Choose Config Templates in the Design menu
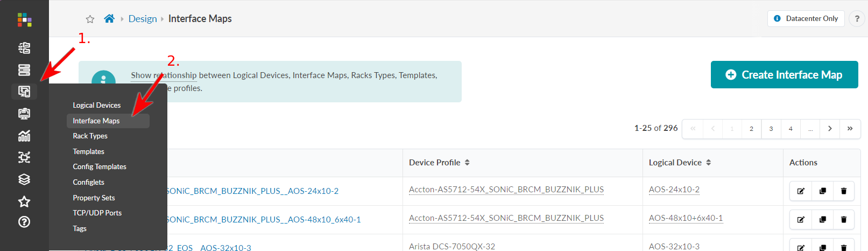The image size is (868, 251). (100, 167)
